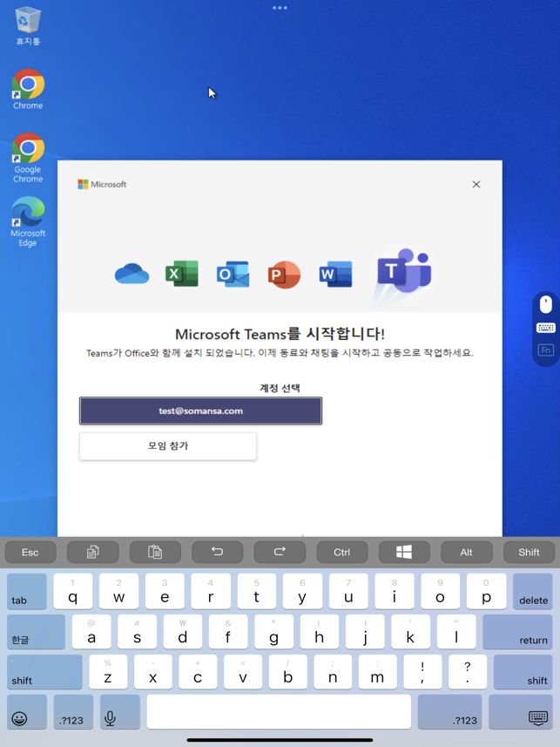Viewport: 560px width, 747px height.
Task: Tap the tab key on the keyboard
Action: tap(27, 591)
